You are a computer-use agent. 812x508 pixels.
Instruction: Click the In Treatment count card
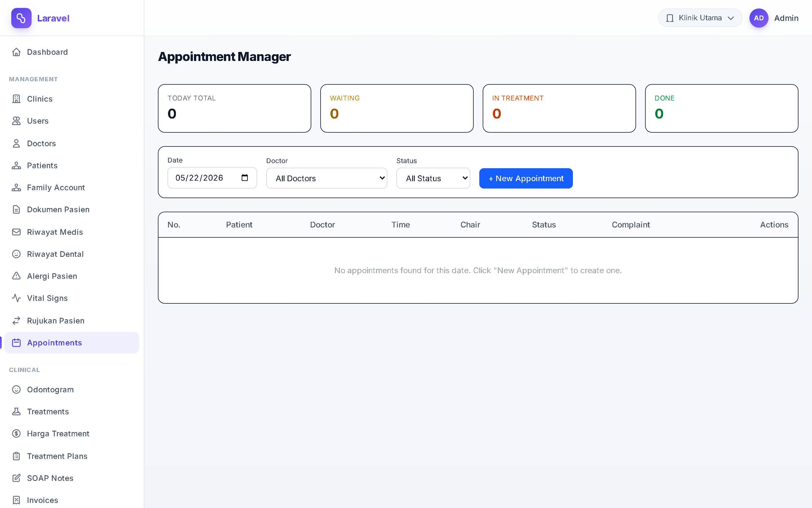pyautogui.click(x=559, y=108)
